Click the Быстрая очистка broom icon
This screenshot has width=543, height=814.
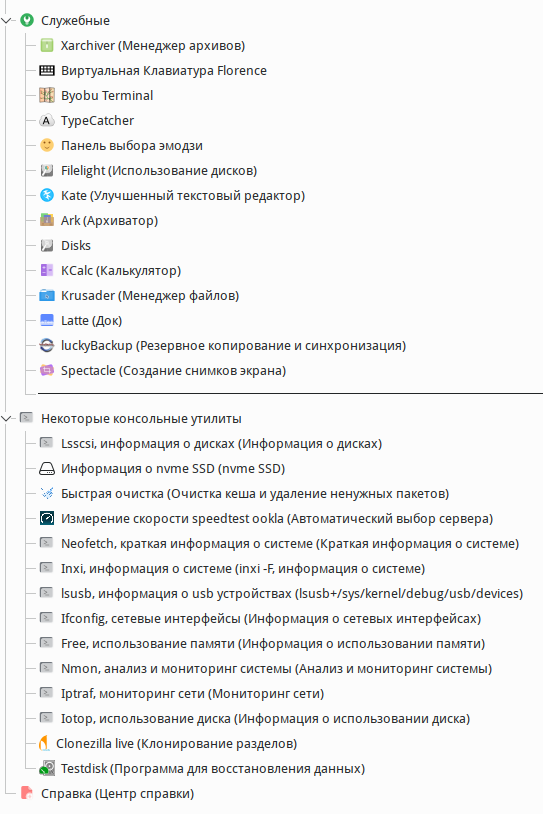click(x=47, y=493)
